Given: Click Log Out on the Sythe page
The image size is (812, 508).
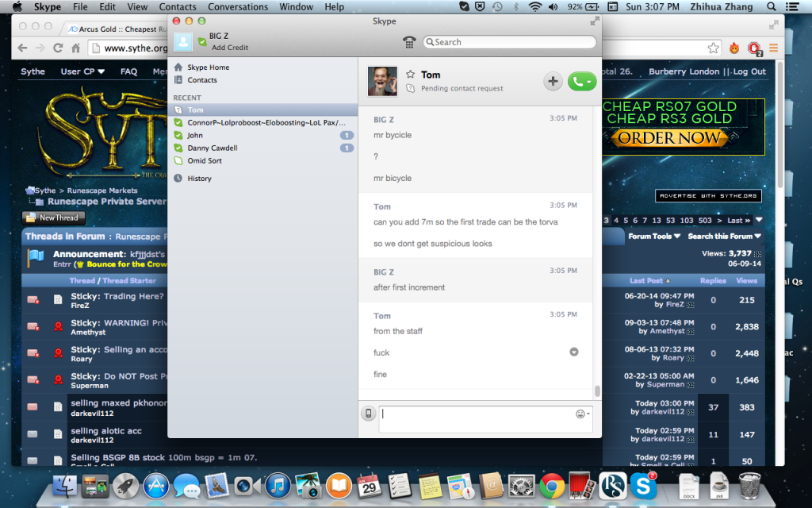Looking at the screenshot, I should [749, 71].
